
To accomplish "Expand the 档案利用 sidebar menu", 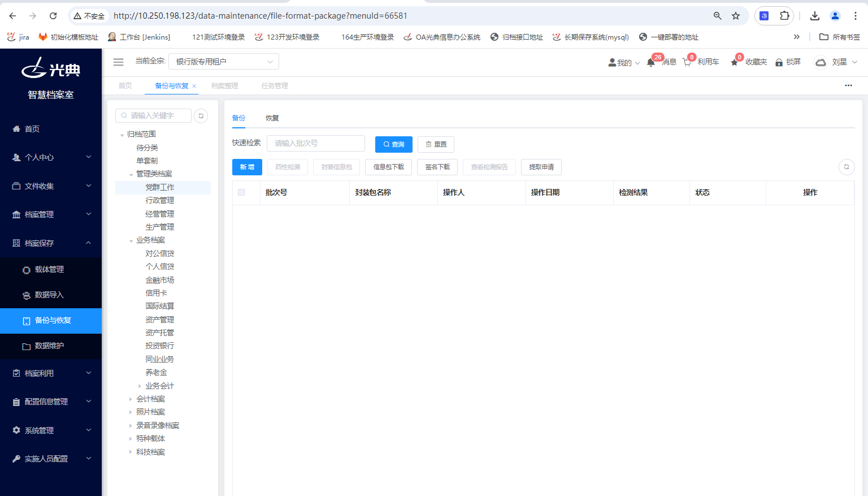I will (51, 373).
